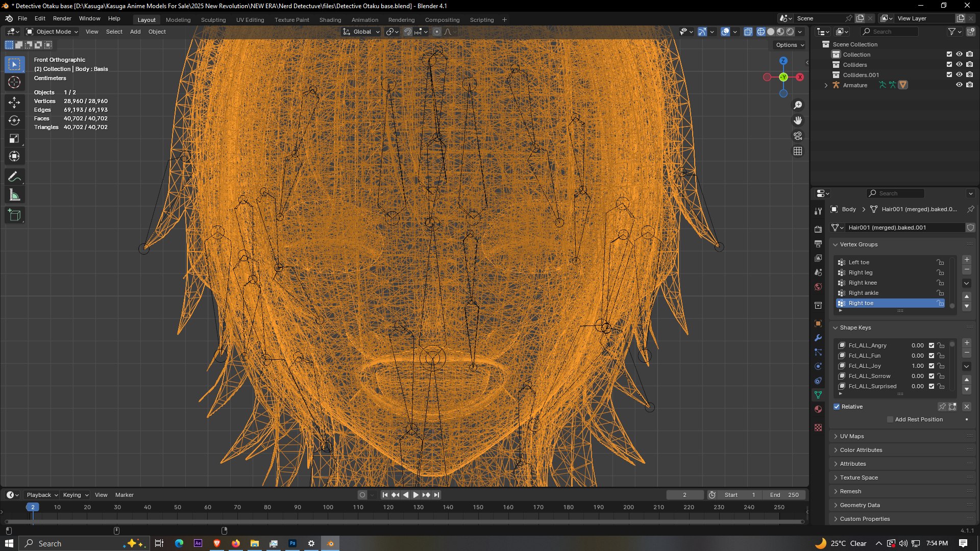Expand the Armature tree item

click(826, 85)
